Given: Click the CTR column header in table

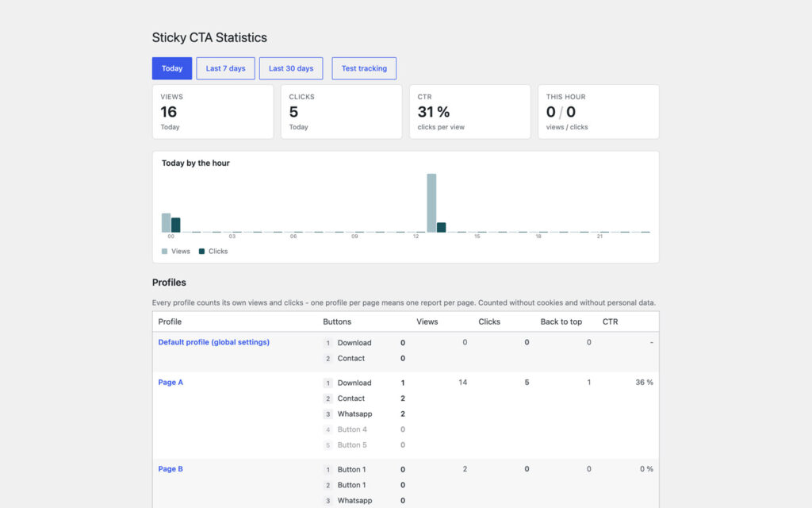Looking at the screenshot, I should click(x=610, y=321).
